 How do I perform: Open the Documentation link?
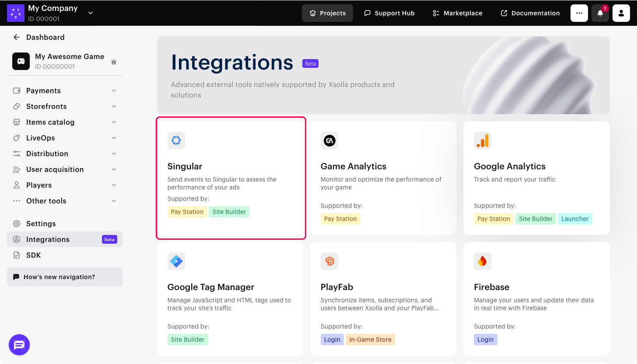[530, 13]
